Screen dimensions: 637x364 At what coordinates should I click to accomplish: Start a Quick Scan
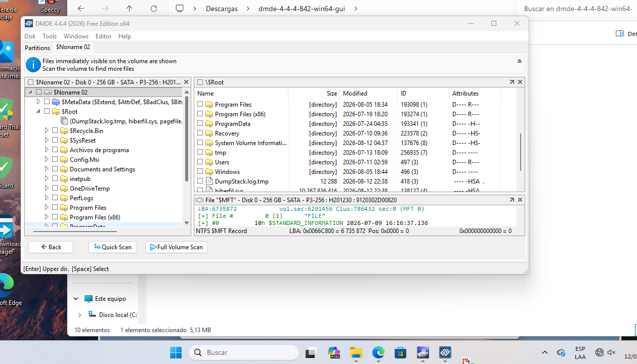[113, 247]
